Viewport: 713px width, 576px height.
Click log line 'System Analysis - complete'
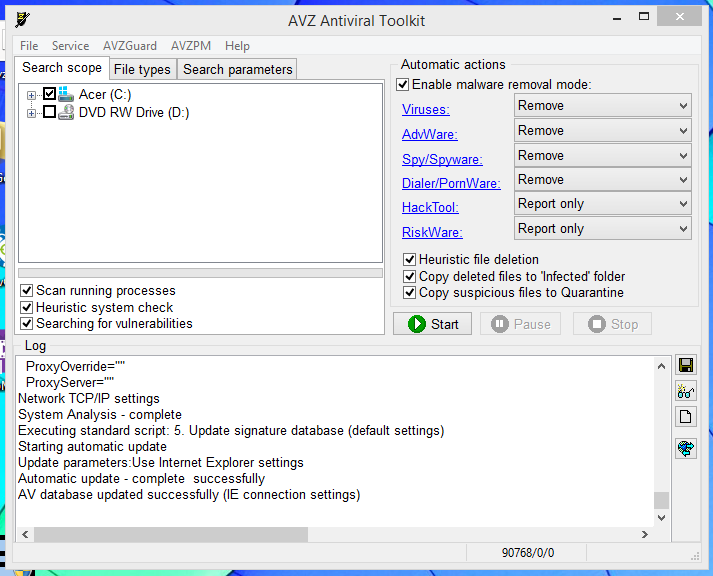(x=100, y=415)
